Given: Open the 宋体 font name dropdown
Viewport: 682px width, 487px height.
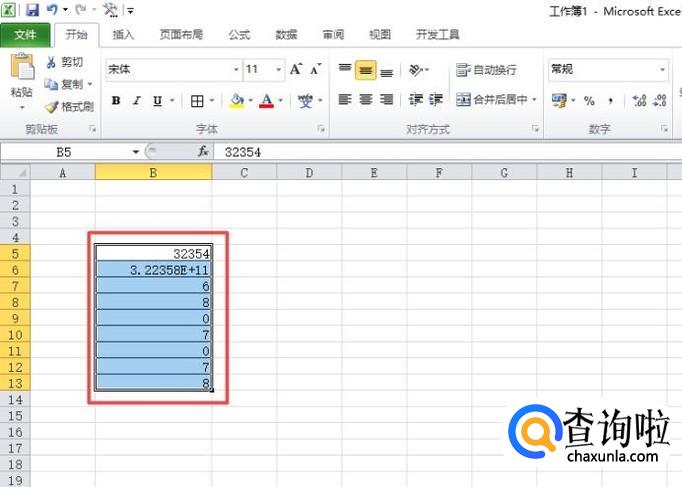Looking at the screenshot, I should pyautogui.click(x=236, y=70).
